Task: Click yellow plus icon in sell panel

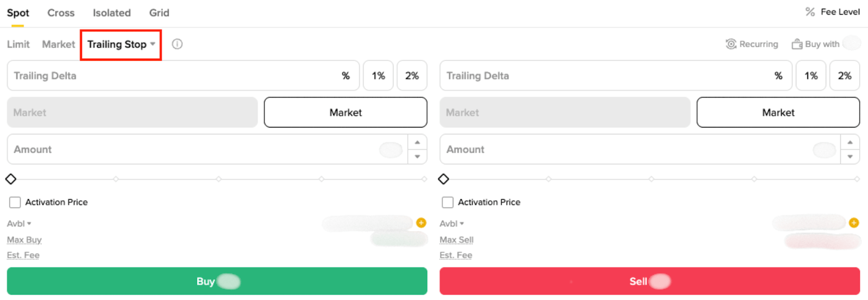Action: click(854, 222)
